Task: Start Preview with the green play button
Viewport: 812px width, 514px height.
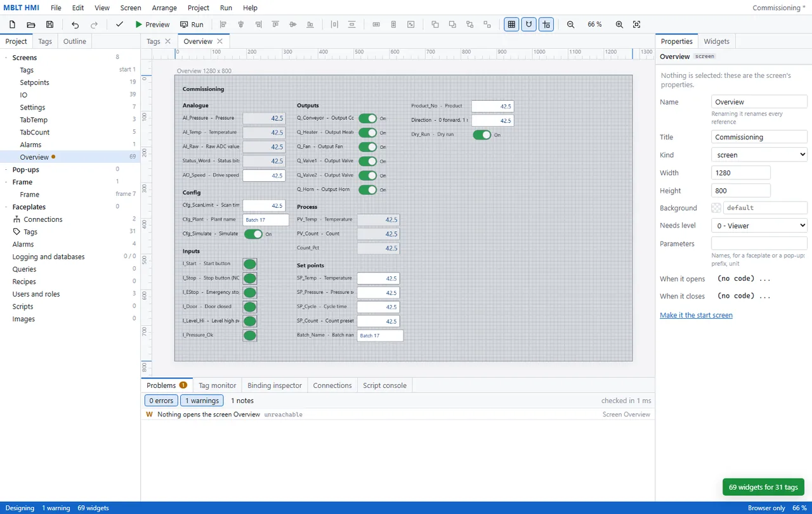Action: pyautogui.click(x=152, y=25)
